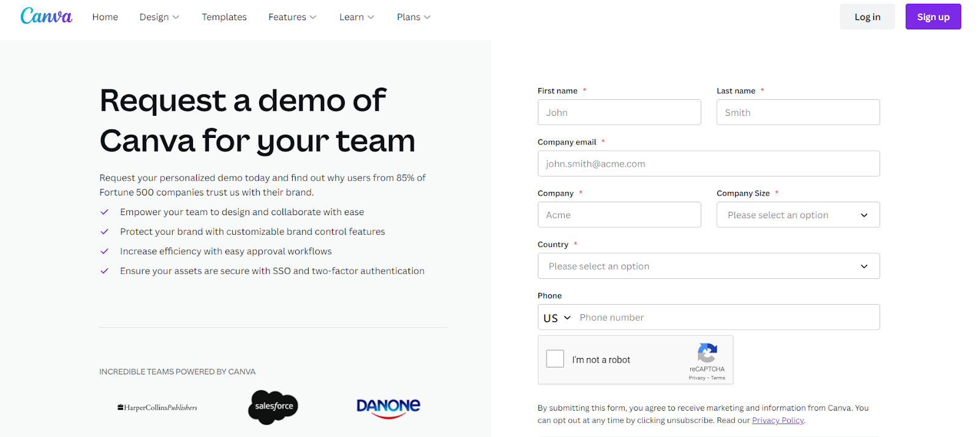
Task: Click "Empower your team to design" bullet text
Action: [242, 212]
